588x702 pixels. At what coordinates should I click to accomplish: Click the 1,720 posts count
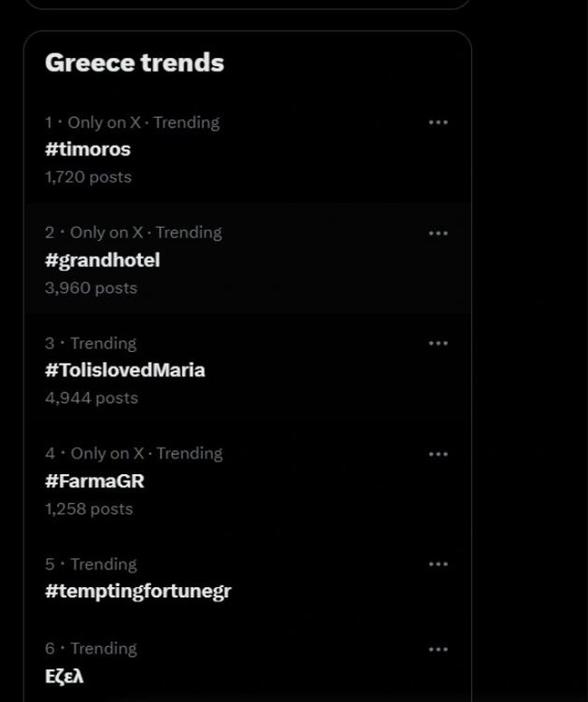(88, 177)
